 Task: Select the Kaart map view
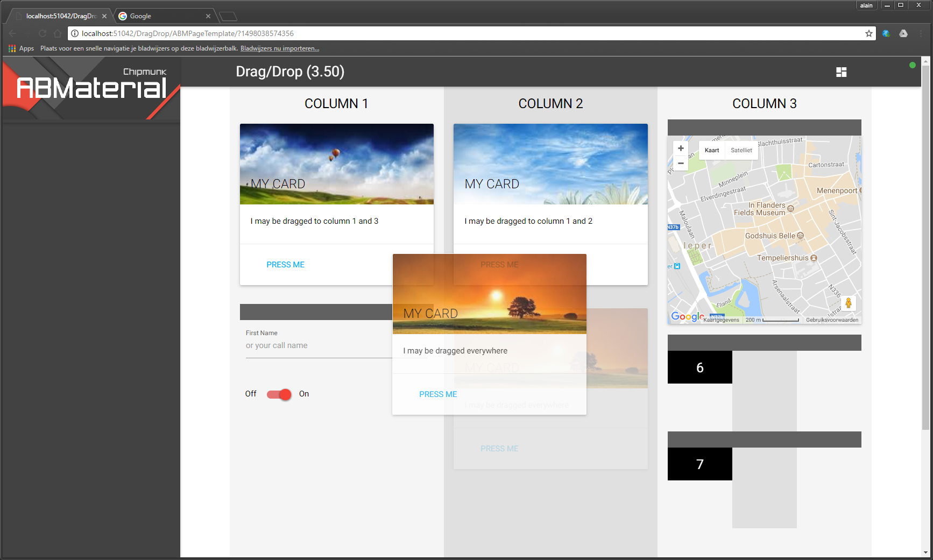pos(711,151)
